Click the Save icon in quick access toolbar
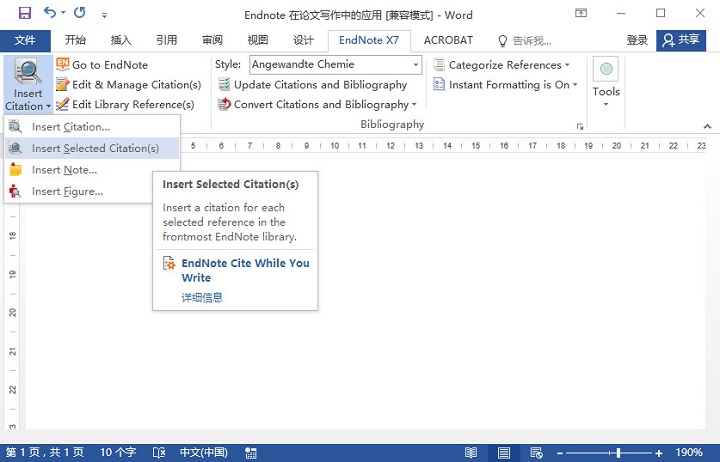The image size is (720, 462). click(24, 13)
